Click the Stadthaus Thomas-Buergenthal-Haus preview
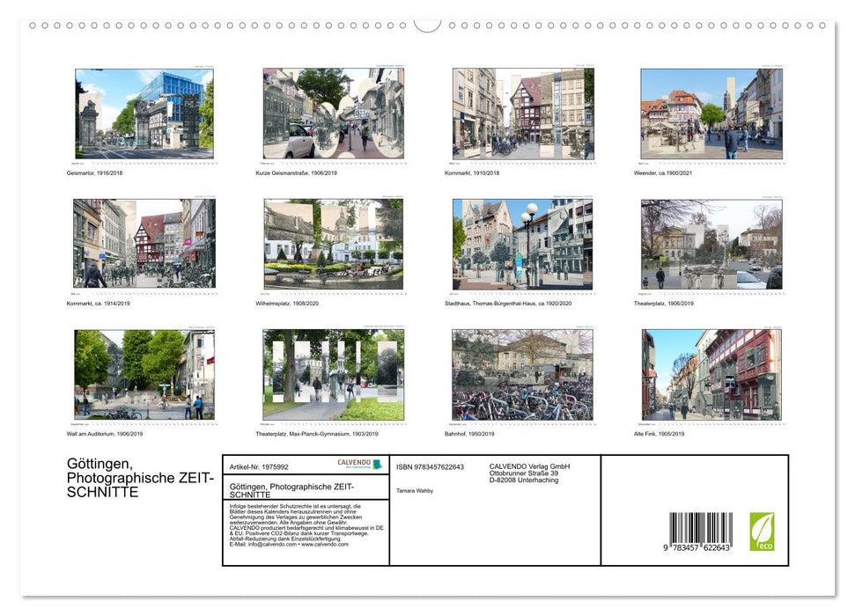This screenshot has width=855, height=616. 522,245
